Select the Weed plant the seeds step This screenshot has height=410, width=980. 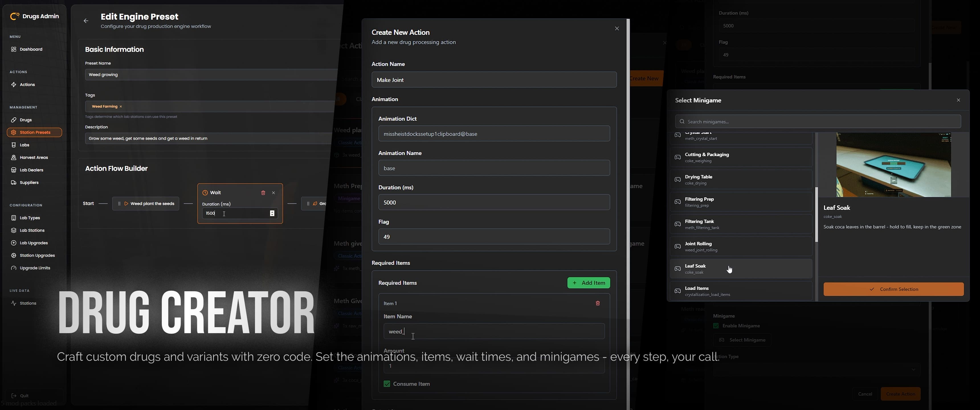tap(146, 204)
